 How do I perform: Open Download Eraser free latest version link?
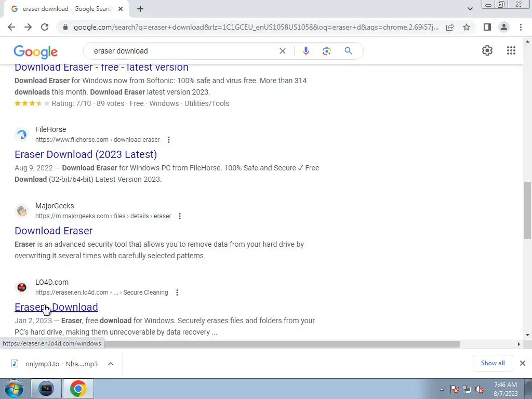[101, 68]
